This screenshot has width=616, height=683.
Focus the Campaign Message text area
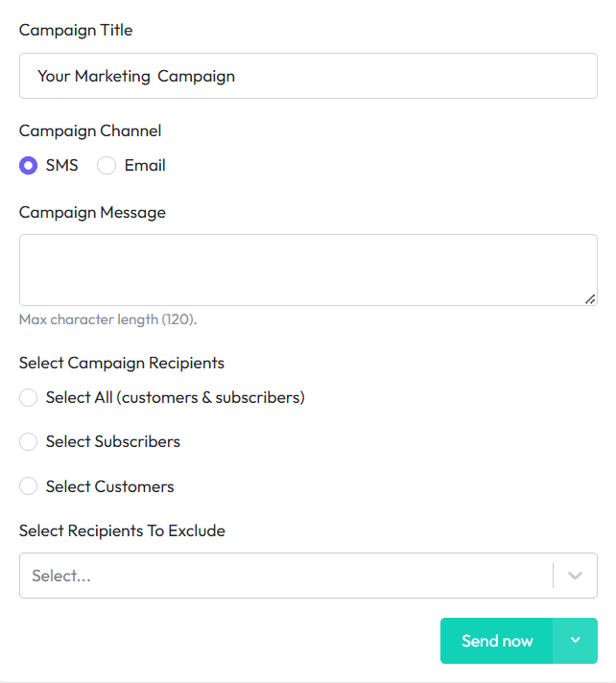click(x=307, y=270)
